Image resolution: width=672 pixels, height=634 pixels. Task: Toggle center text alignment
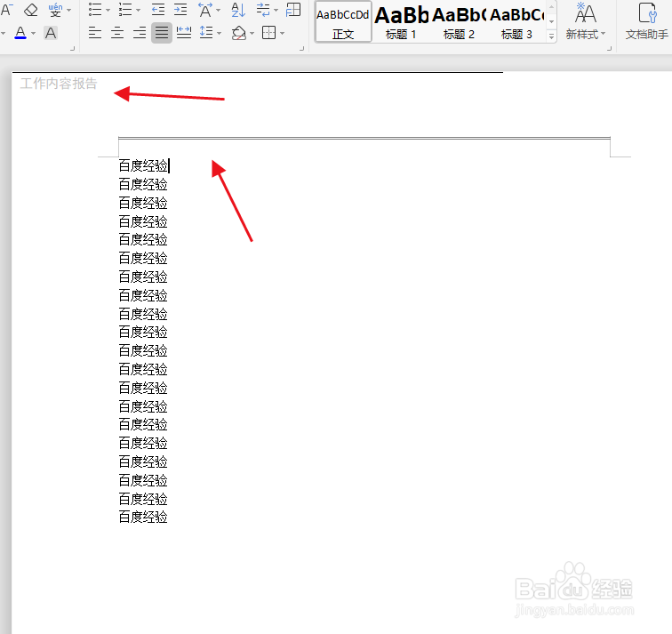click(117, 33)
